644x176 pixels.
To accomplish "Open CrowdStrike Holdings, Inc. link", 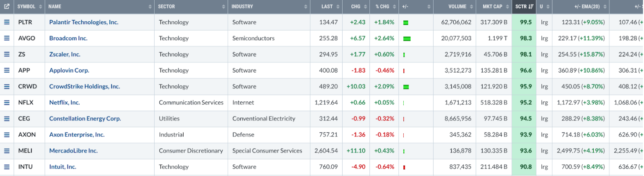I will (84, 86).
